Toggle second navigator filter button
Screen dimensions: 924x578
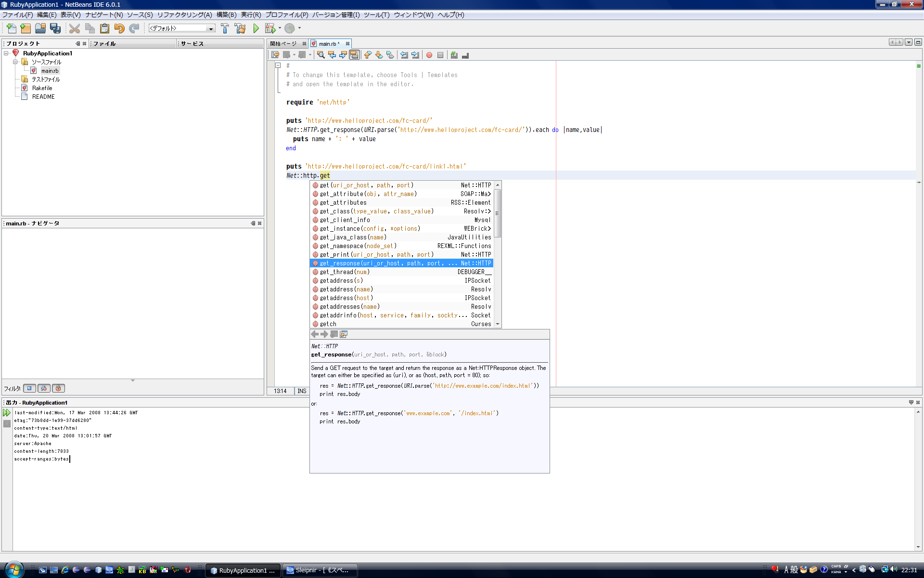tap(44, 388)
